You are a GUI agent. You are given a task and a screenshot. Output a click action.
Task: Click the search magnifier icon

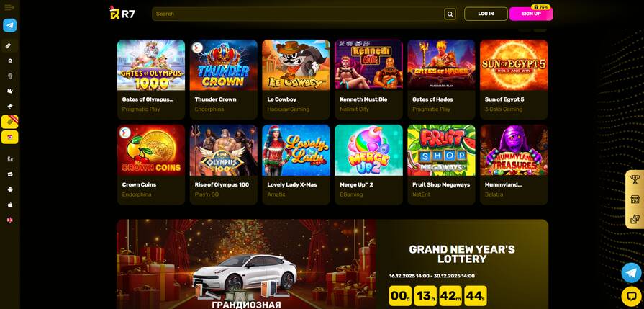tap(450, 14)
